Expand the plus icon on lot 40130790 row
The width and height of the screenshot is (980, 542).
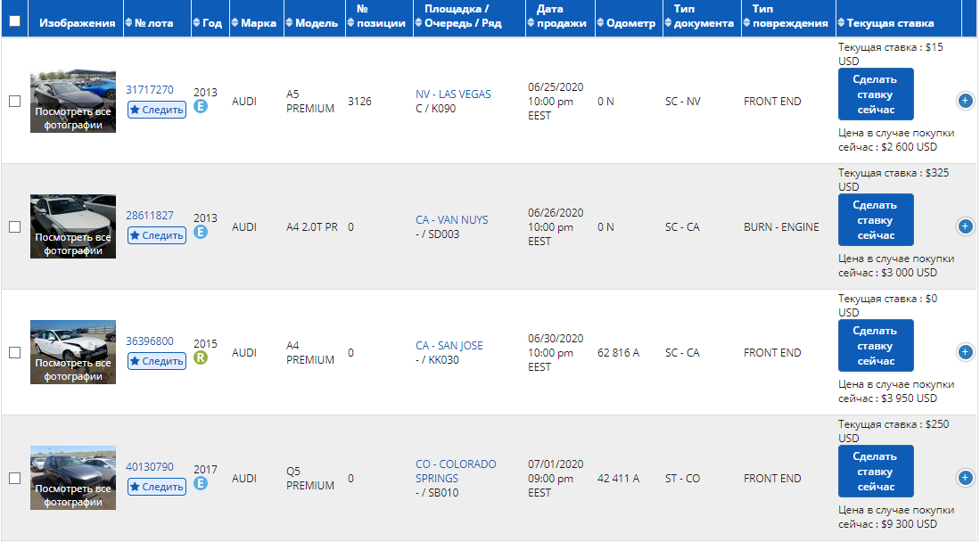965,478
